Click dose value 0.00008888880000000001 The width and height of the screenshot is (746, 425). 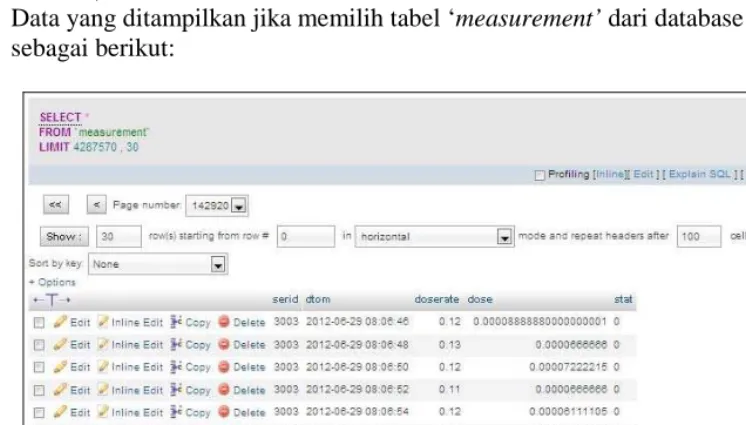540,322
